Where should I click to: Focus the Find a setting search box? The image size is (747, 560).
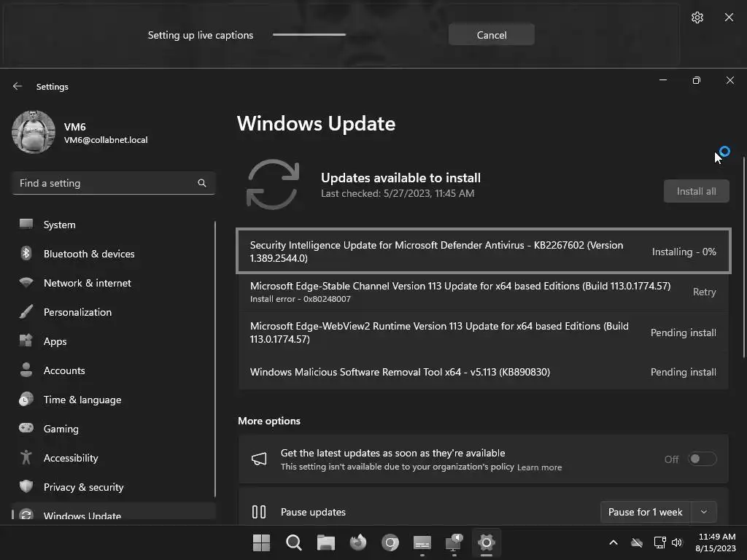click(113, 183)
